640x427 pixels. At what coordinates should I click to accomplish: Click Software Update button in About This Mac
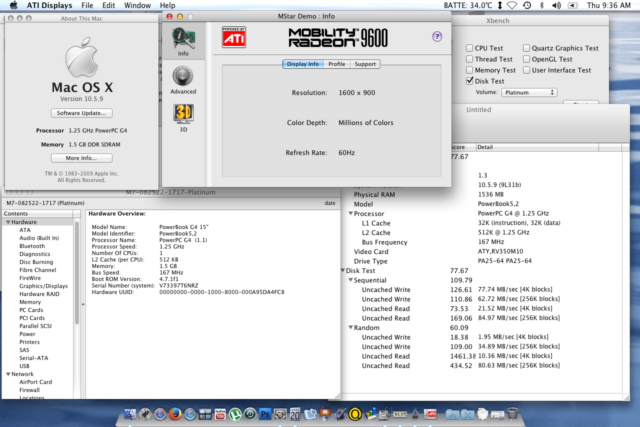coord(82,113)
